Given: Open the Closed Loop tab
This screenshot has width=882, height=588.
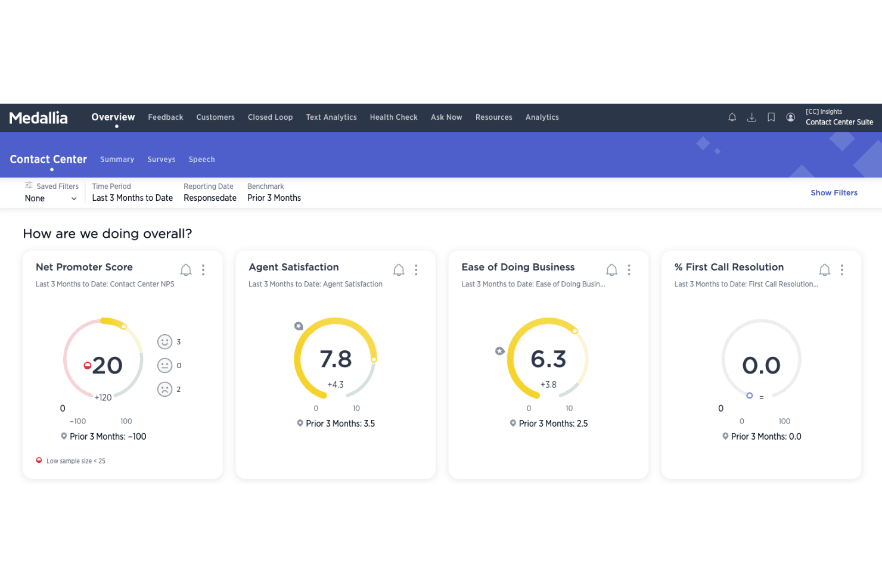Looking at the screenshot, I should [x=271, y=117].
